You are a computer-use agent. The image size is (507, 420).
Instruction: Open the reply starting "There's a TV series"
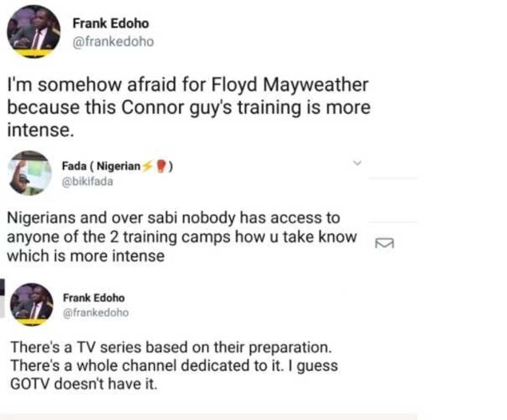174,366
